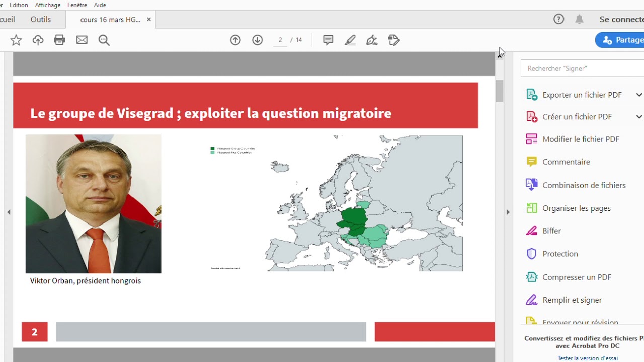Click the stamp tool icon
644x362 pixels.
pyautogui.click(x=394, y=40)
